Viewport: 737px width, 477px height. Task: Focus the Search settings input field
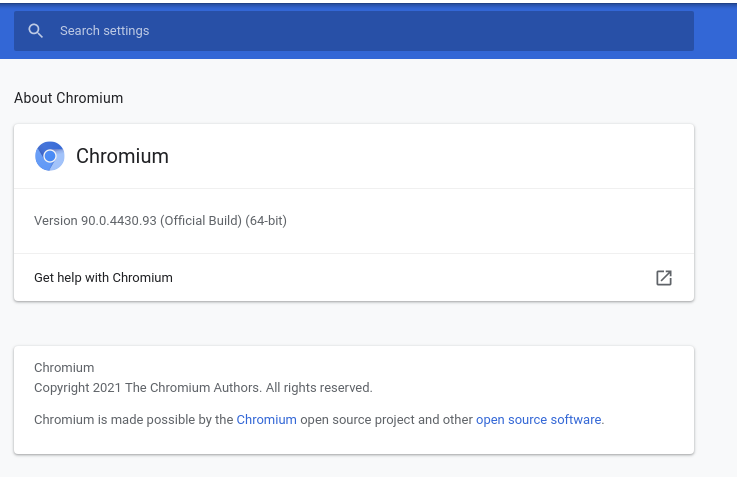353,31
